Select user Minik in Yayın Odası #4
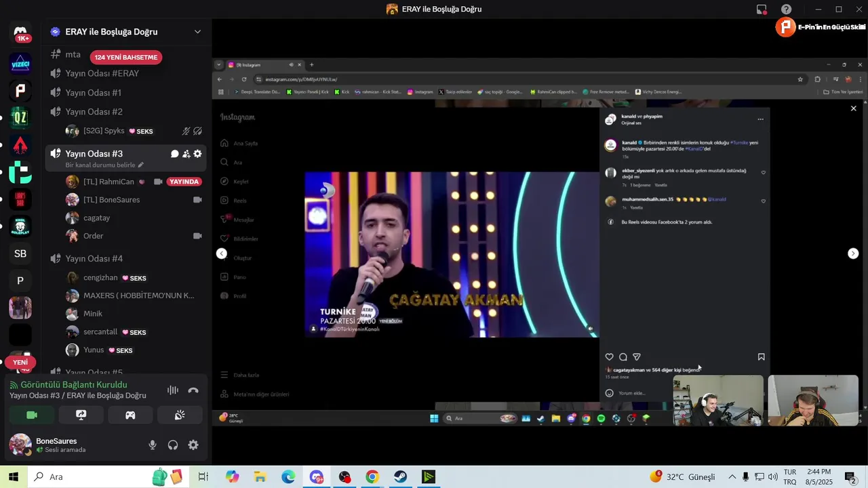 [92, 314]
